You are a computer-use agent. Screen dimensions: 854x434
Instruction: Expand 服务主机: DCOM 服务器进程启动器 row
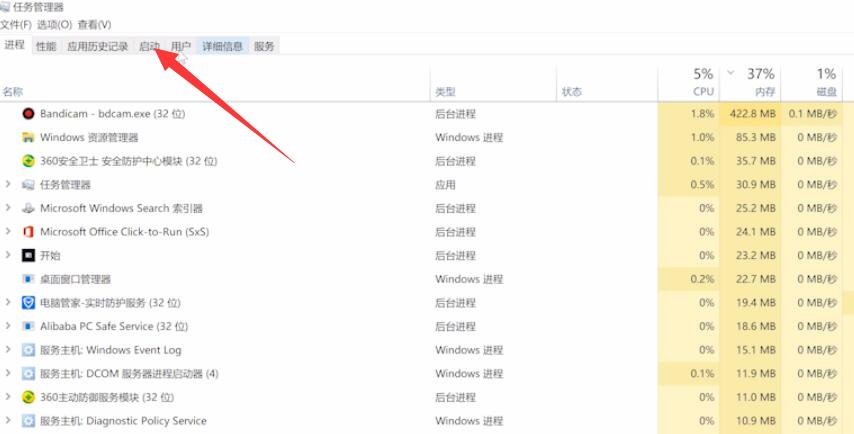click(8, 373)
